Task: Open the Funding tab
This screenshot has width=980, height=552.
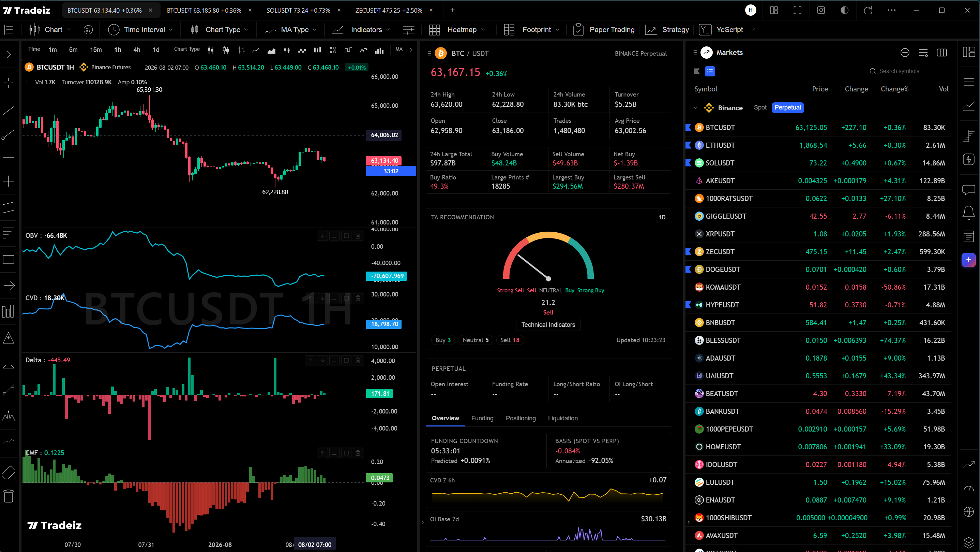Action: [482, 418]
